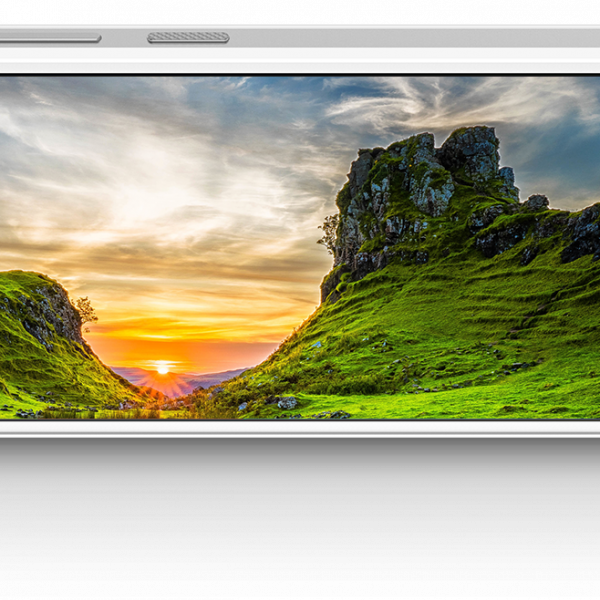600x600 pixels.
Task: Click the small boulder right of the peak
Action: [x=536, y=202]
